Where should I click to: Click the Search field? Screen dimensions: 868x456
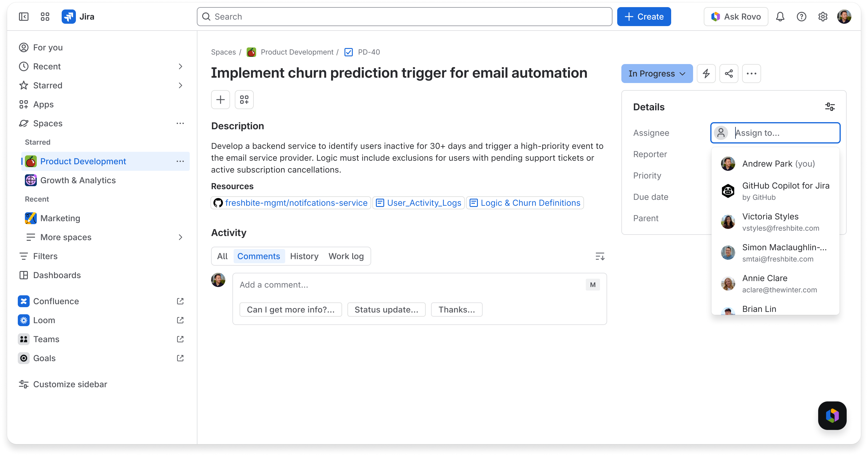tap(404, 17)
